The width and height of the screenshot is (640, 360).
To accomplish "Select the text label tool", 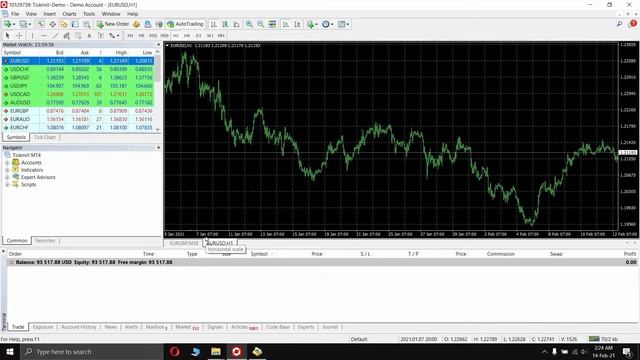I will click(x=100, y=36).
